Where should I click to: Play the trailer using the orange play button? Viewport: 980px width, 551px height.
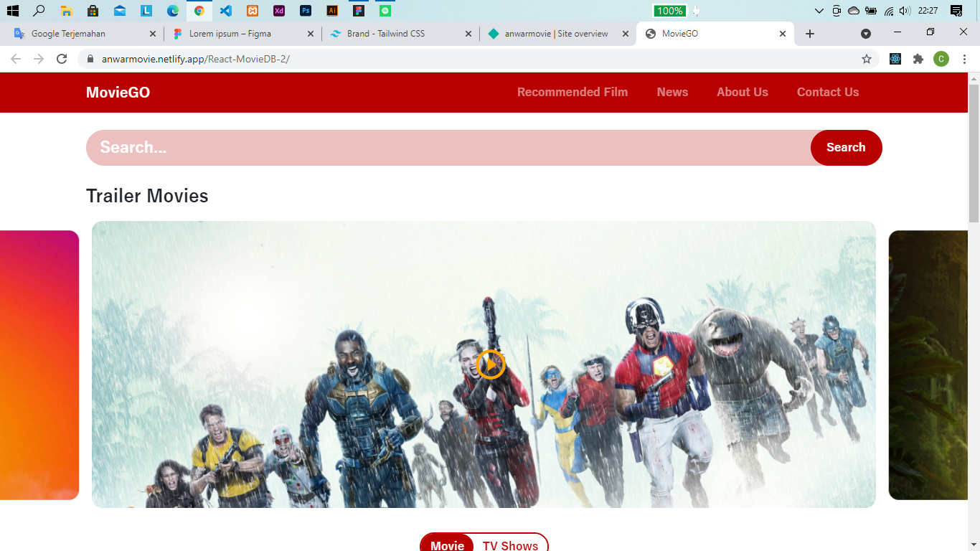[x=491, y=364]
